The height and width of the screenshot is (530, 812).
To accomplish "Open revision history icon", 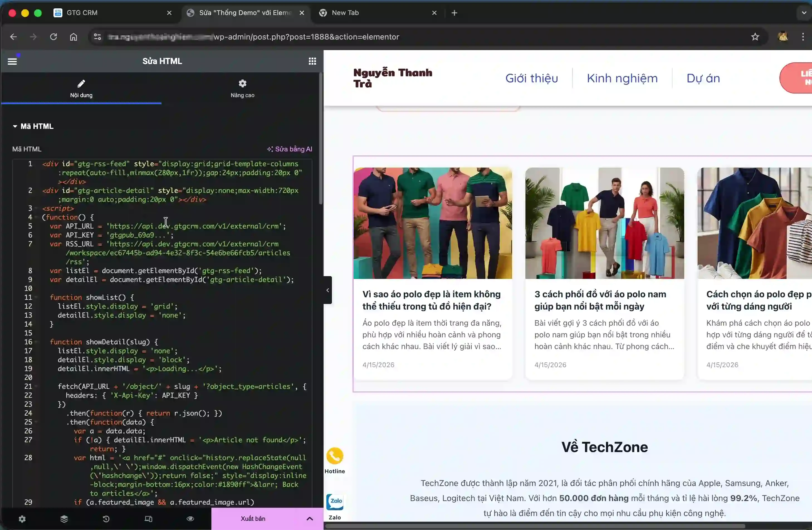I will coord(106,519).
